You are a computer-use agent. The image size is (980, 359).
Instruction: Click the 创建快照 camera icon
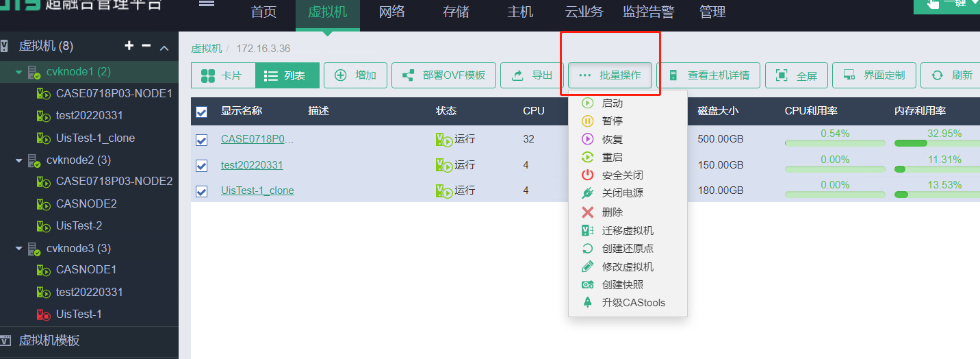tap(587, 285)
